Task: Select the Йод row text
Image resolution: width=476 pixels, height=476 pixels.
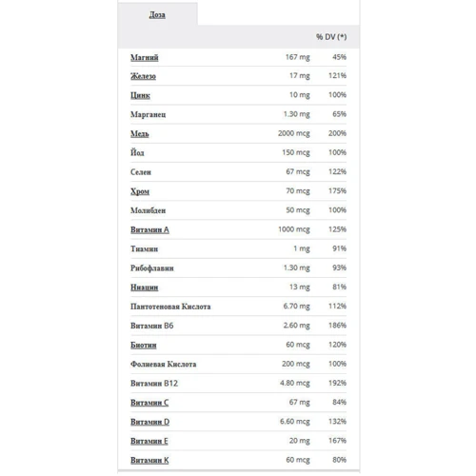Action: [x=137, y=152]
